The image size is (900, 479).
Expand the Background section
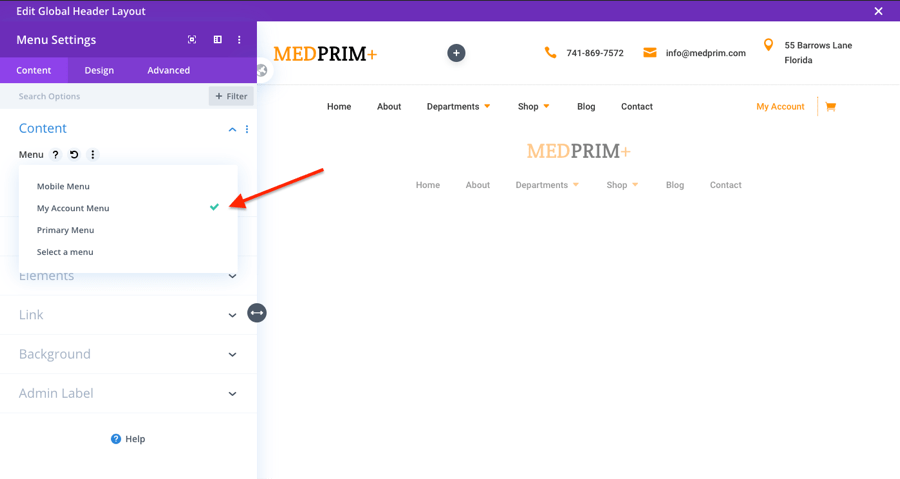click(x=128, y=354)
